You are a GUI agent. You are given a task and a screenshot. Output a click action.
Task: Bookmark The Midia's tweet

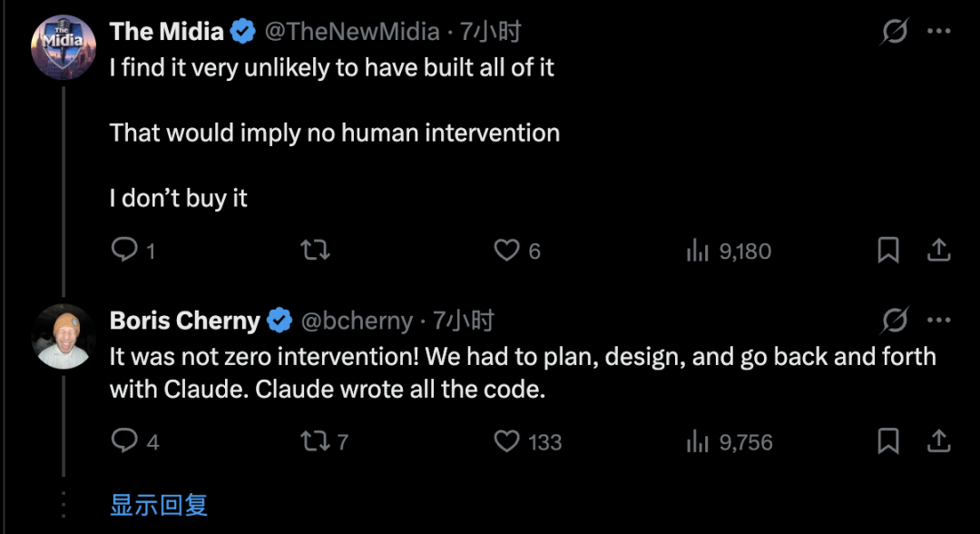click(x=888, y=250)
